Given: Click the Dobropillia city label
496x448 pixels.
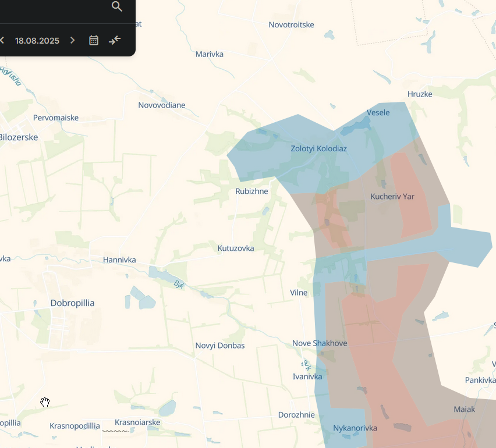Looking at the screenshot, I should point(72,303).
